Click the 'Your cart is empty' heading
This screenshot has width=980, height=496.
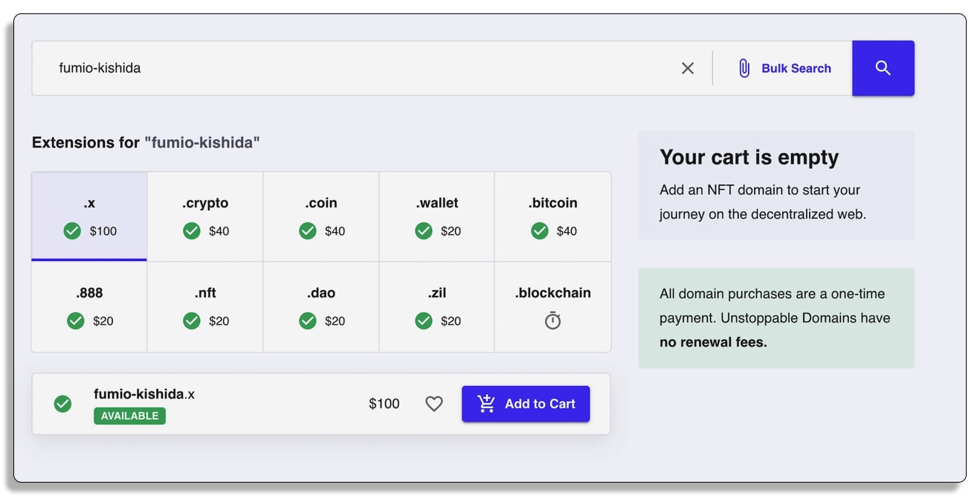tap(749, 157)
